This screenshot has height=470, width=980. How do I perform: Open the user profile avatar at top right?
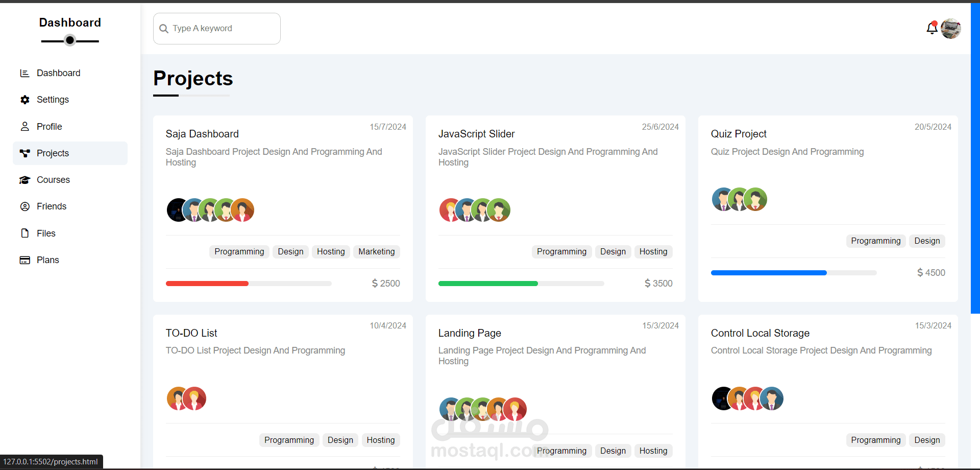coord(951,29)
